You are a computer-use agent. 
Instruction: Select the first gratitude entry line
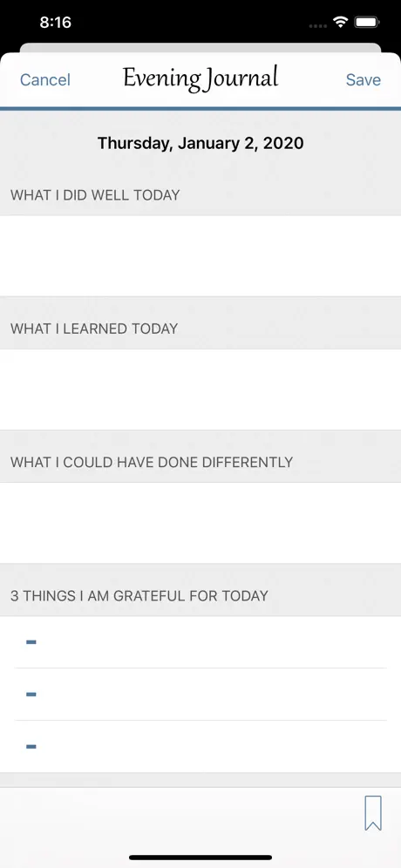(200, 642)
